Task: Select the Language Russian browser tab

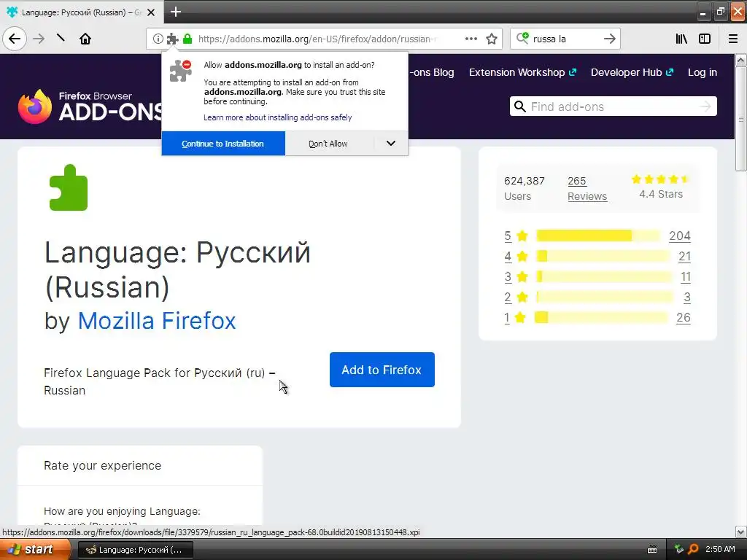Action: point(82,12)
